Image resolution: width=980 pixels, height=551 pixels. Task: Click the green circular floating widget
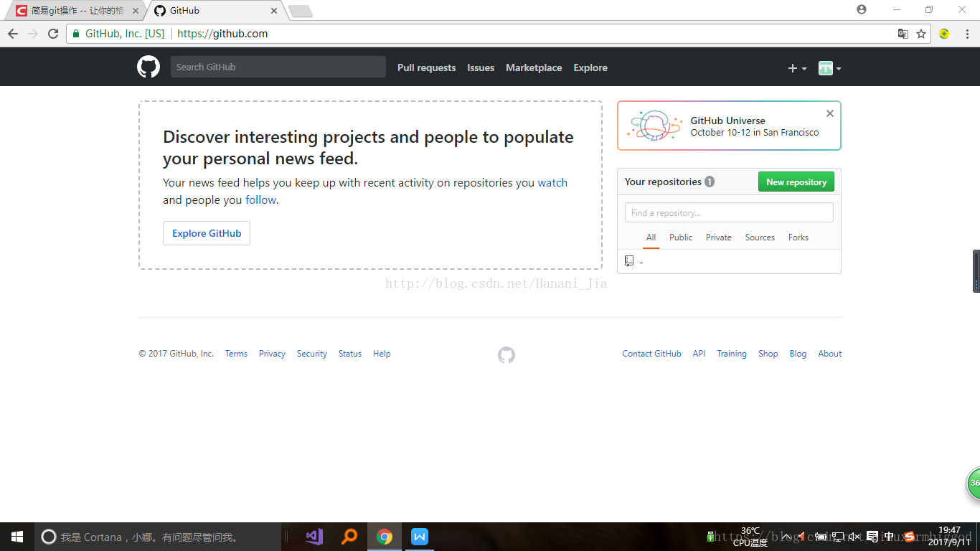coord(974,484)
